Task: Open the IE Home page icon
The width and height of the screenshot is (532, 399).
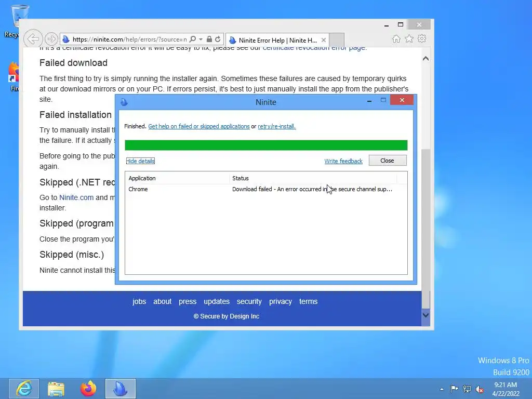Action: (396, 38)
